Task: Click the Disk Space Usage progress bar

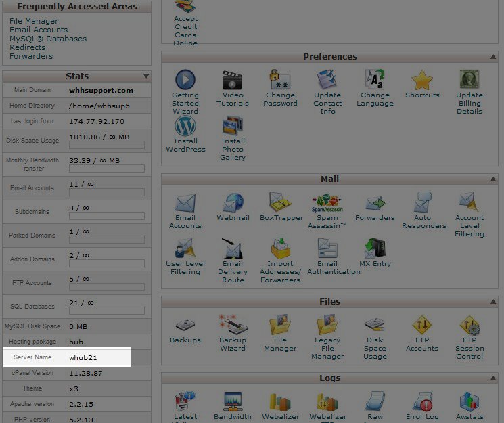Action: (107, 145)
